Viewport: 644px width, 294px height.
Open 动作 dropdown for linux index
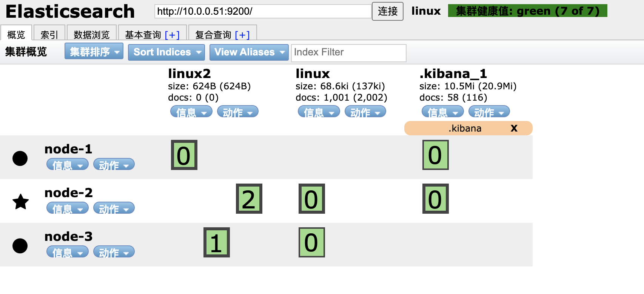[x=365, y=112]
